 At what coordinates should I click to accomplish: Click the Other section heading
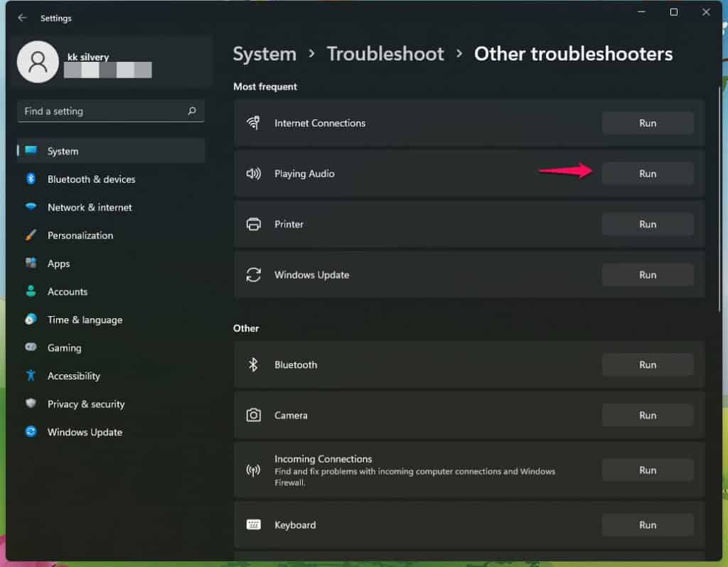(246, 328)
